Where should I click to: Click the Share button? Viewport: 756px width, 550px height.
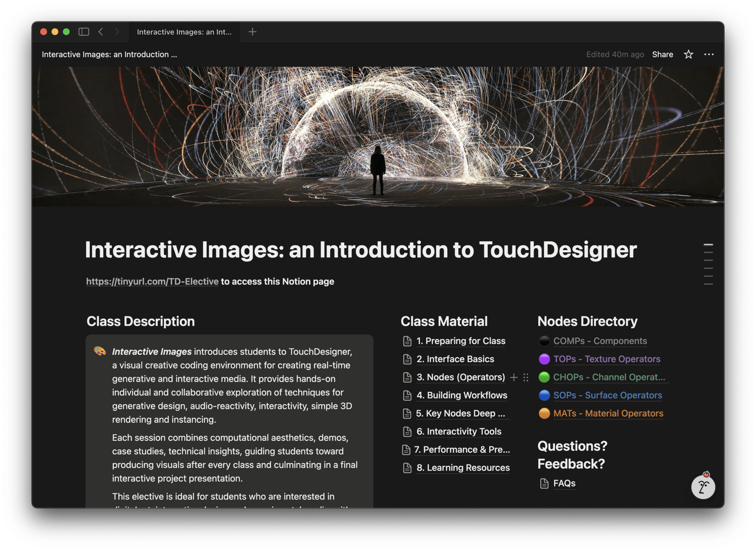pyautogui.click(x=662, y=55)
